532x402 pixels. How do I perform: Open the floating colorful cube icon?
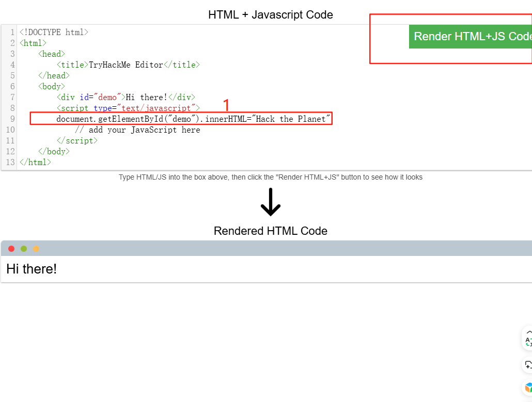(x=528, y=388)
